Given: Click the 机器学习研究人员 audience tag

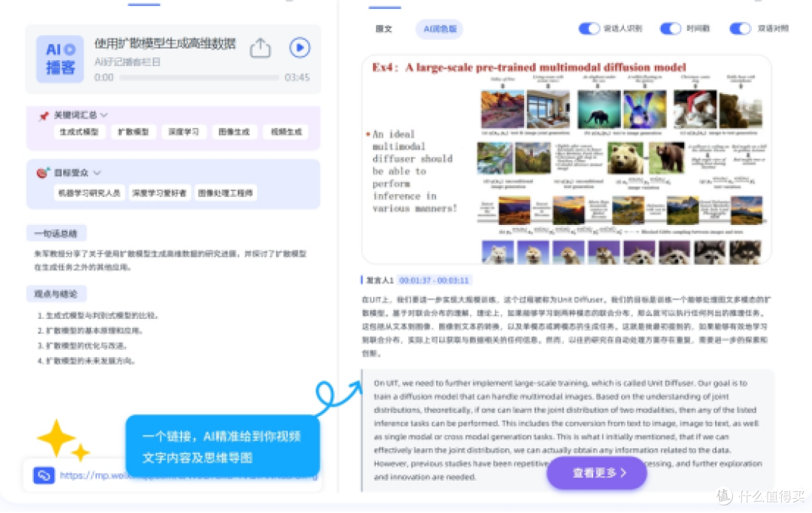Looking at the screenshot, I should pos(89,193).
